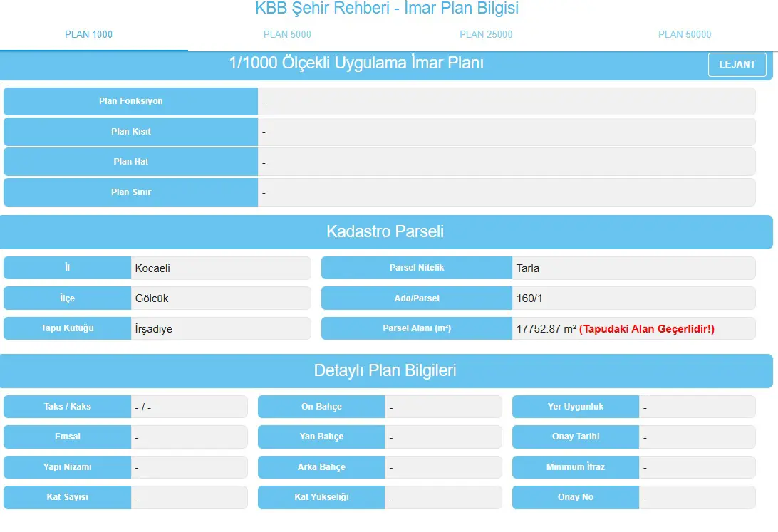Click the Plan Kısıt label
Screen dimensions: 778x532
click(130, 131)
